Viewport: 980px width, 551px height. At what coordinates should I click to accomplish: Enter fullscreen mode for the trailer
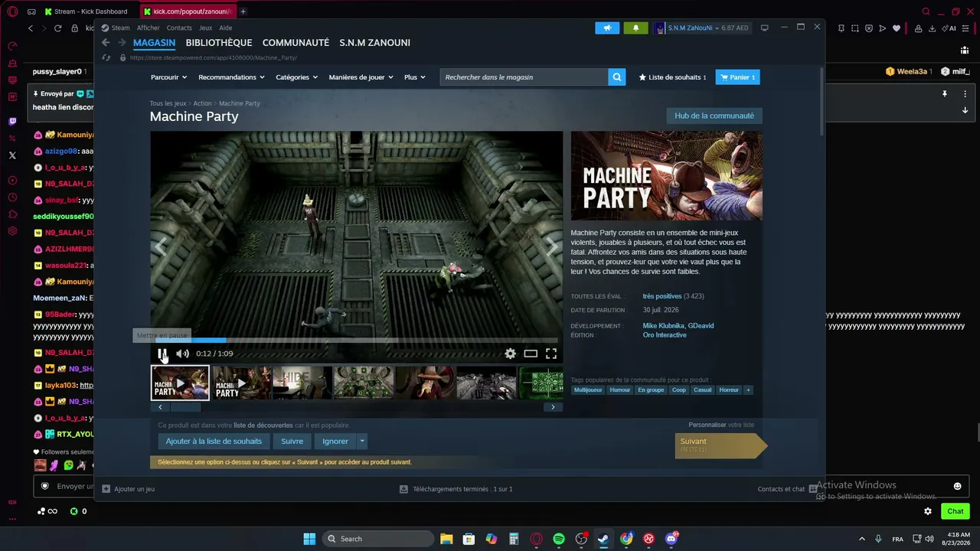pos(551,354)
